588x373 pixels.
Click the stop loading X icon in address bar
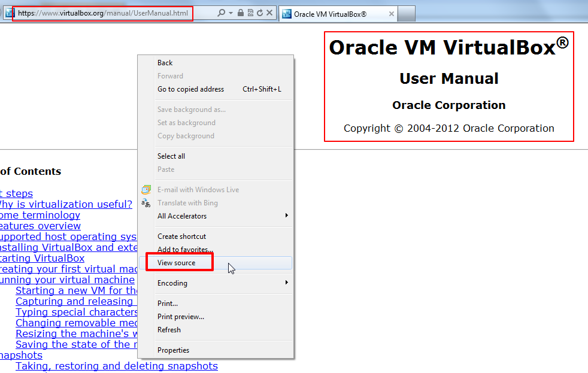269,13
